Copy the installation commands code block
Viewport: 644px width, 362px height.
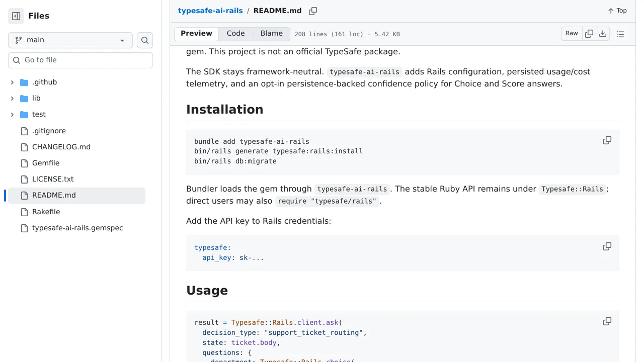607,140
